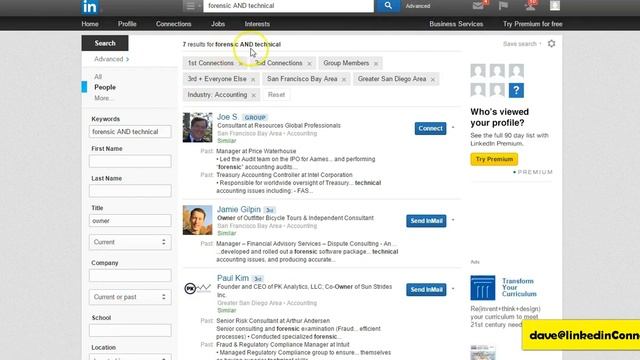Open the Interests menu
Viewport: 640px width, 360px height.
(x=257, y=24)
